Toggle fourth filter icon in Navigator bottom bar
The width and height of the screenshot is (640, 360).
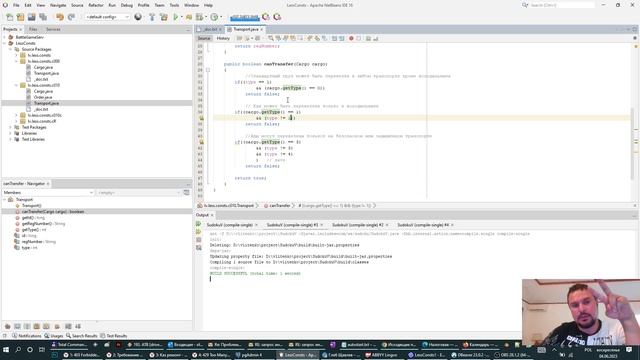37,327
